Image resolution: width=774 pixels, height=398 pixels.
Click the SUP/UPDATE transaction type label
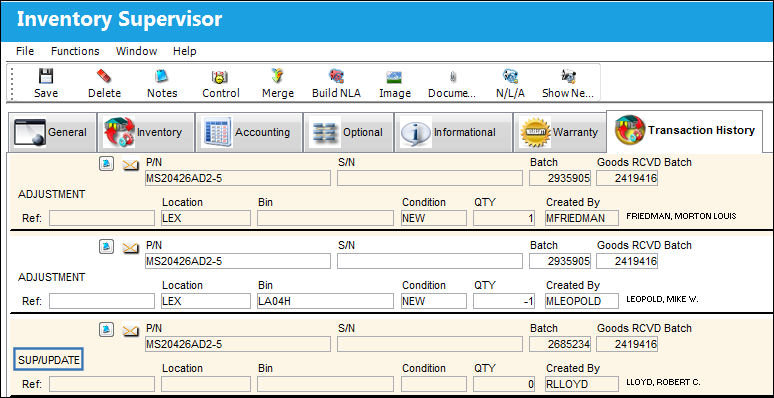point(48,360)
